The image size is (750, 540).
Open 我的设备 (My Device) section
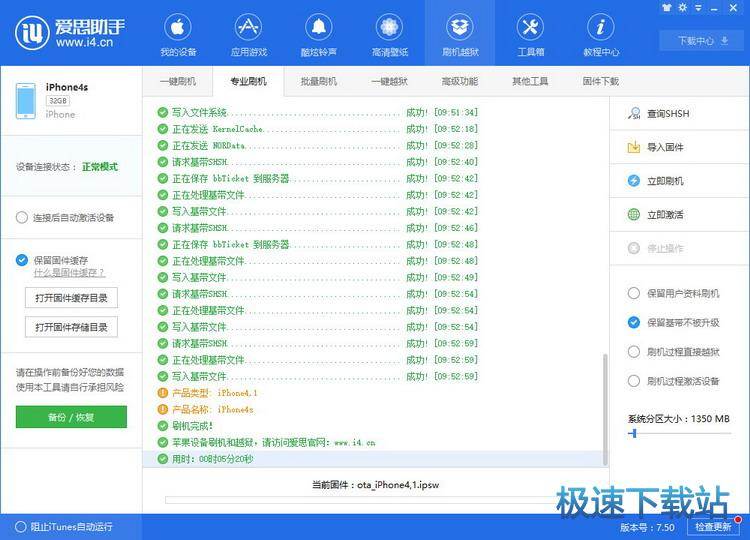pyautogui.click(x=178, y=34)
